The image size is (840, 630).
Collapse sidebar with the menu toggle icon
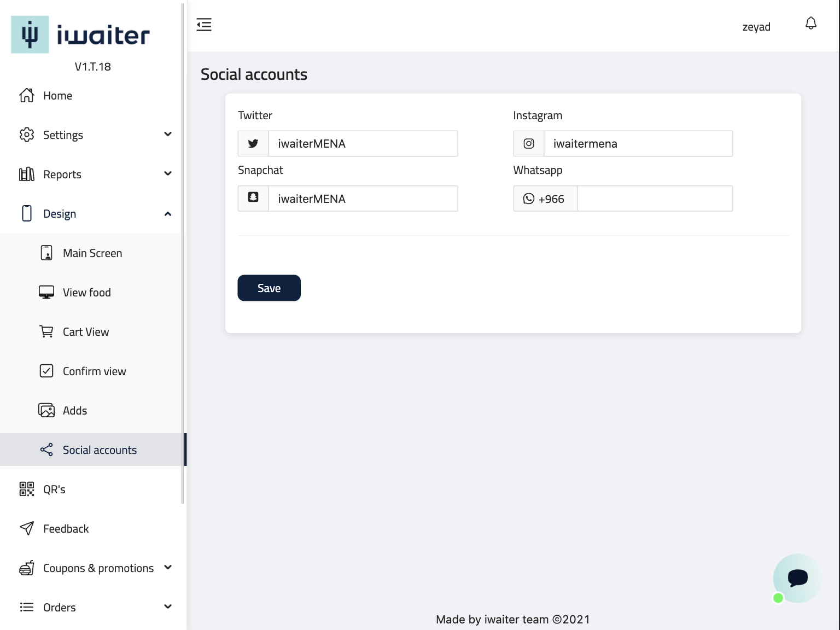tap(204, 25)
